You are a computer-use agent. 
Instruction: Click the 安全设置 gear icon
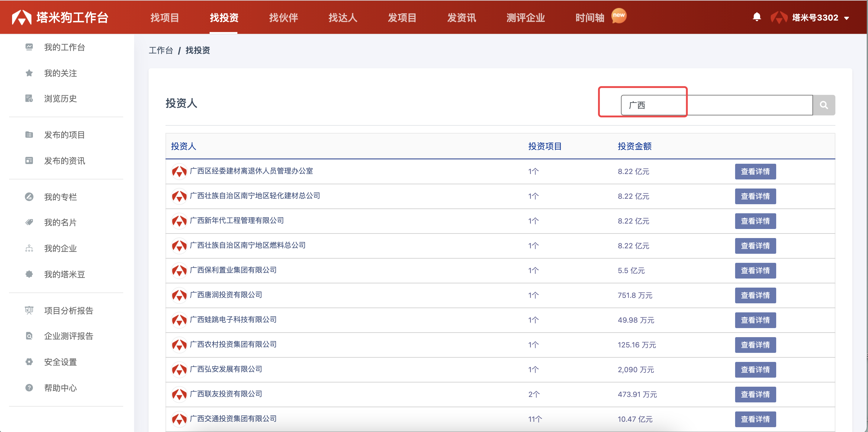[29, 362]
